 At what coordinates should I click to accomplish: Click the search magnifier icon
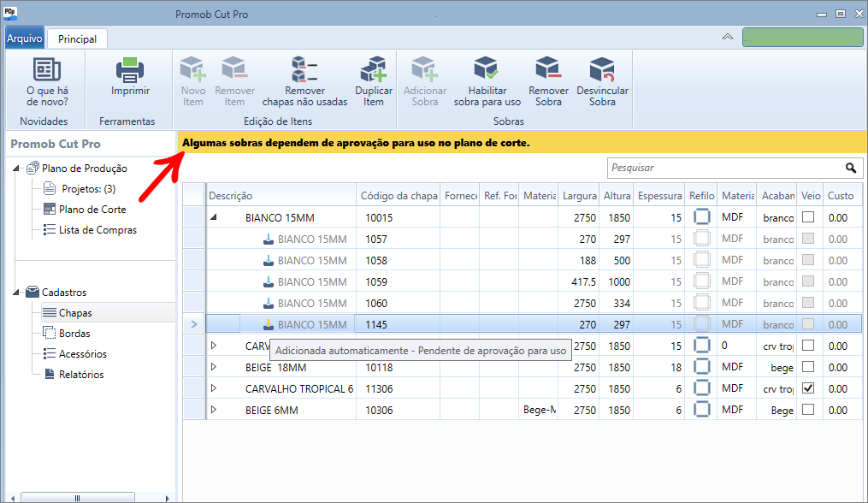pos(851,168)
